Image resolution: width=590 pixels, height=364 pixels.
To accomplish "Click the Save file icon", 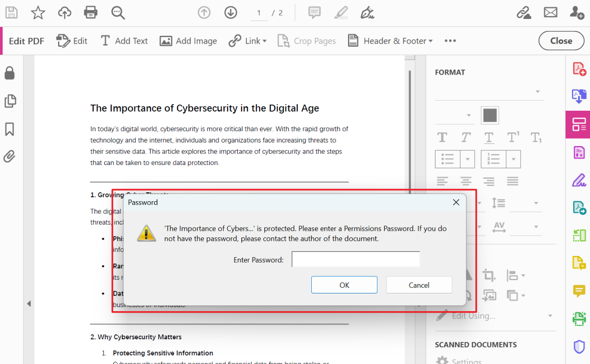I will [11, 13].
